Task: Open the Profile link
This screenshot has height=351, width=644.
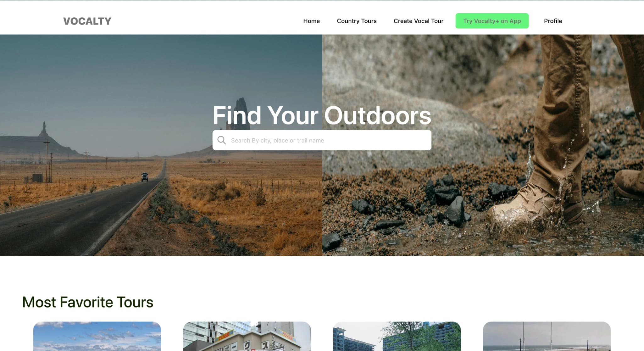Action: (553, 21)
